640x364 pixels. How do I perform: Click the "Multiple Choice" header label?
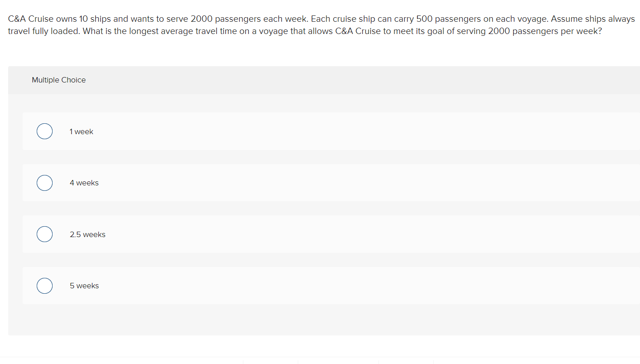point(58,80)
